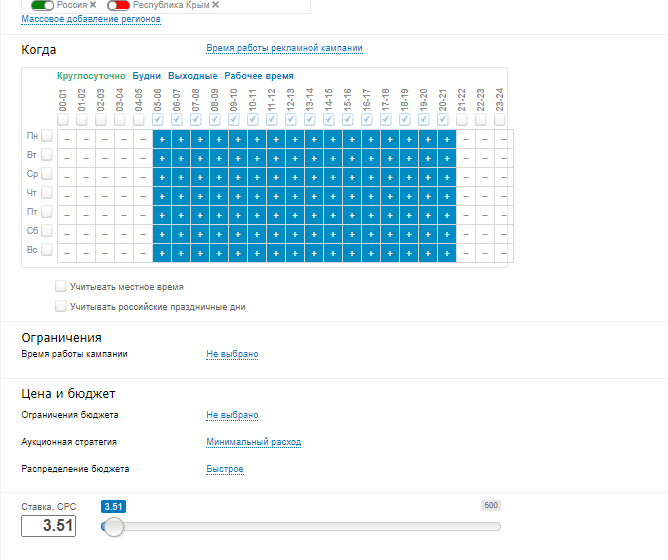
Task: Uncheck the 05-06 hour column checkbox
Action: click(158, 119)
